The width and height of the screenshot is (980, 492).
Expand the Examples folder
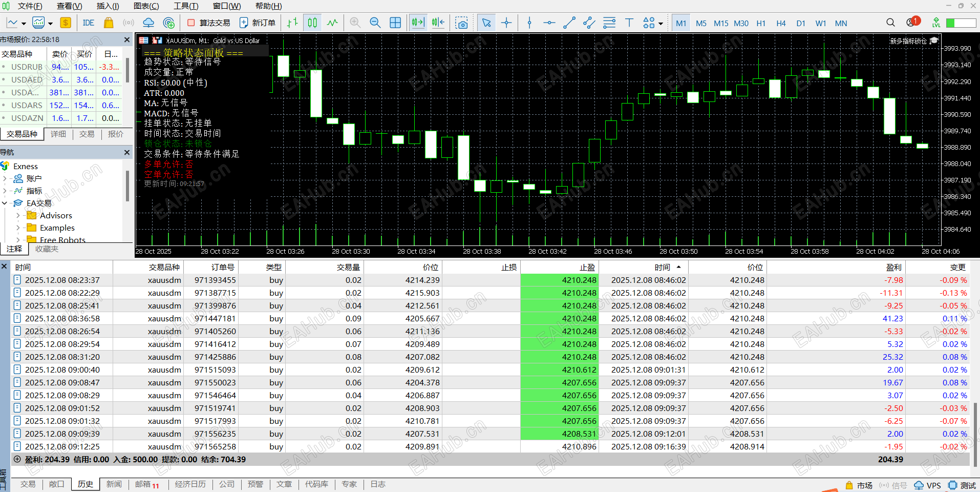[18, 228]
